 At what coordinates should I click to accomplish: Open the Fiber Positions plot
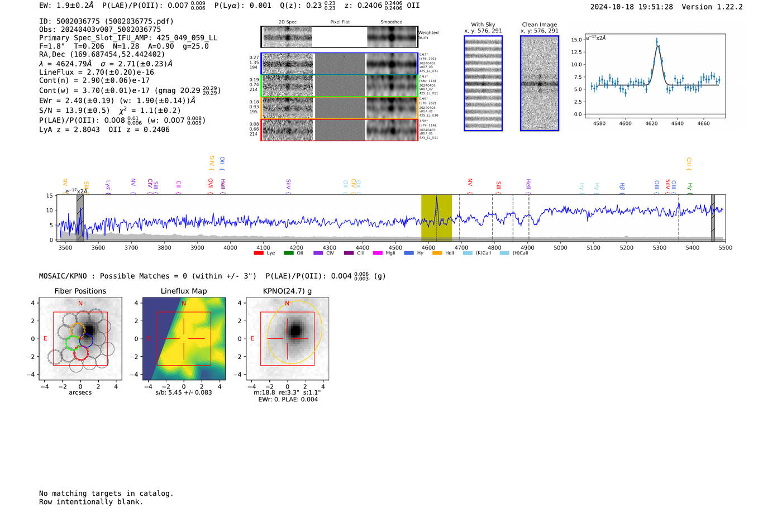tap(80, 339)
